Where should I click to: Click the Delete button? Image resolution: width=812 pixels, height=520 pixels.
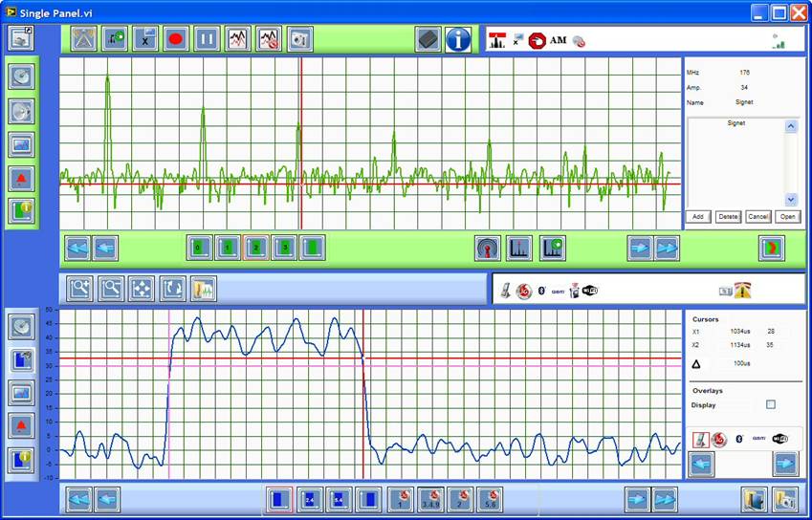point(728,217)
